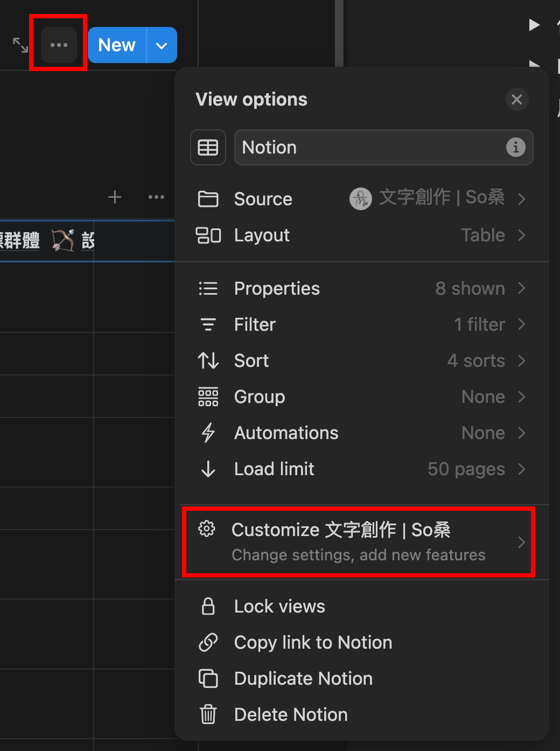
Task: Click the info icon in Notion name field
Action: [x=515, y=147]
